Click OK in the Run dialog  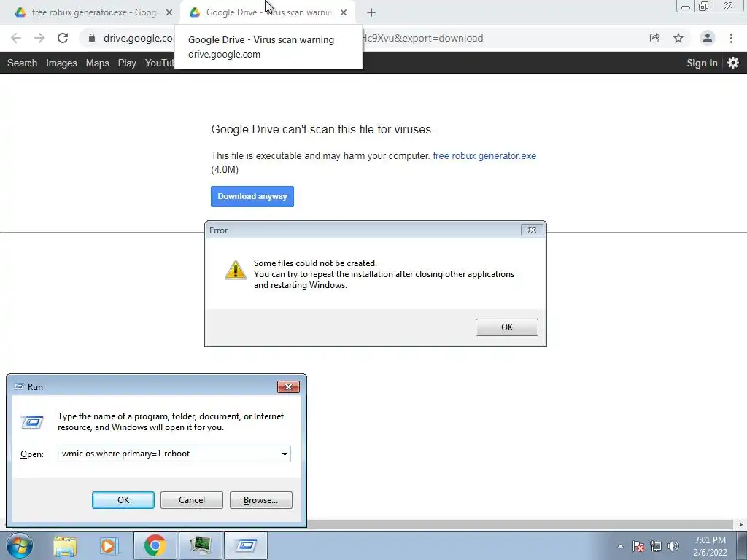click(x=123, y=500)
